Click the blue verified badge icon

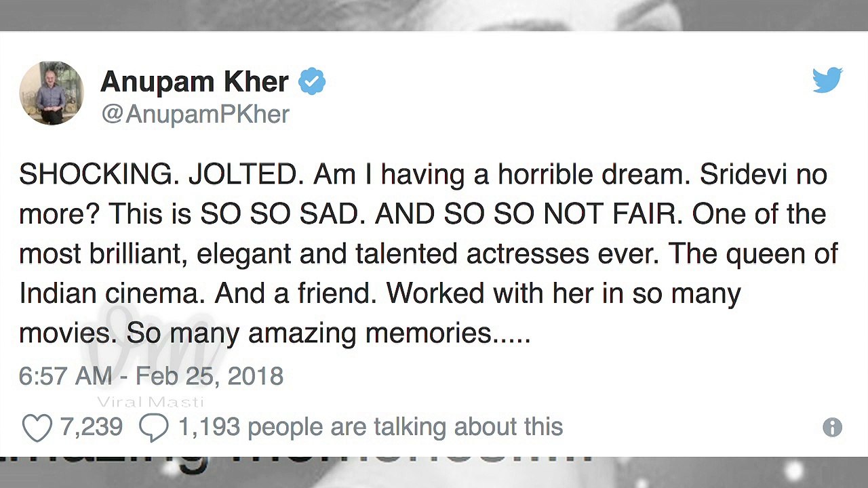coord(312,82)
